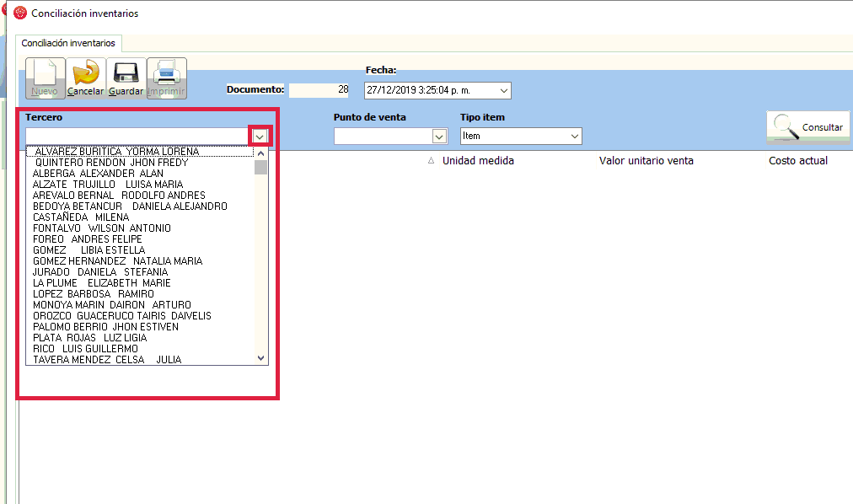Select ALZATE TRUJILLO LUISA MARIA from list

click(108, 185)
